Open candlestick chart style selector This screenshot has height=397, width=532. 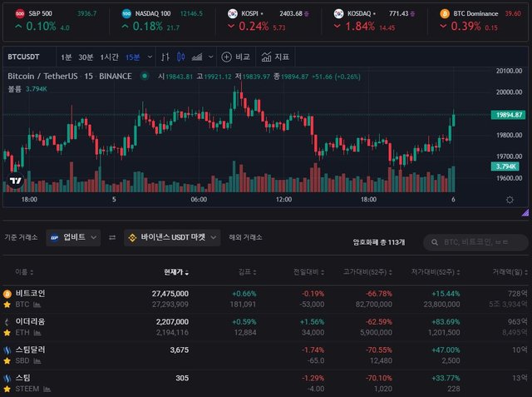(x=180, y=57)
